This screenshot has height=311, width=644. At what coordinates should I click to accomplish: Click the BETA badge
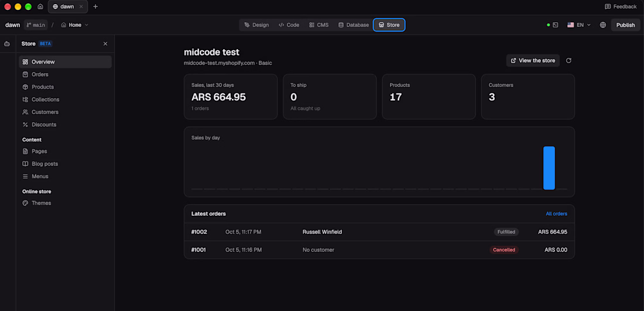pos(45,43)
